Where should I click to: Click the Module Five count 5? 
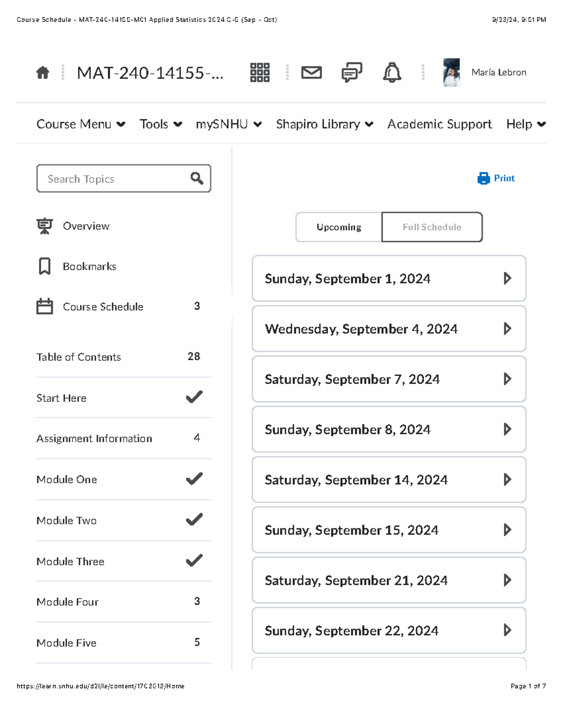click(197, 642)
